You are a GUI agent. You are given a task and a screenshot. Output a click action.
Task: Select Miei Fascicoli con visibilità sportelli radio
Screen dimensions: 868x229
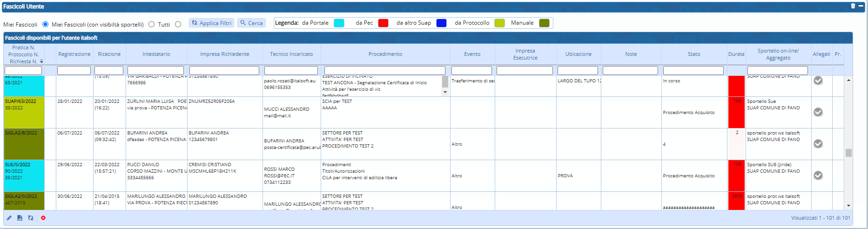tap(151, 24)
